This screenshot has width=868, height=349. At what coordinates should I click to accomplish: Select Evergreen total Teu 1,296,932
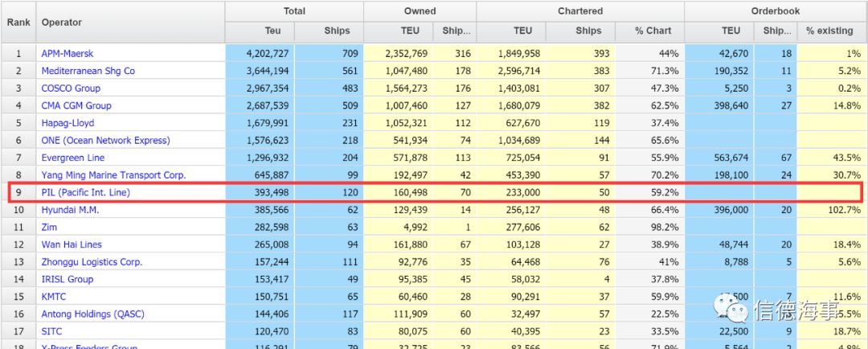[268, 158]
